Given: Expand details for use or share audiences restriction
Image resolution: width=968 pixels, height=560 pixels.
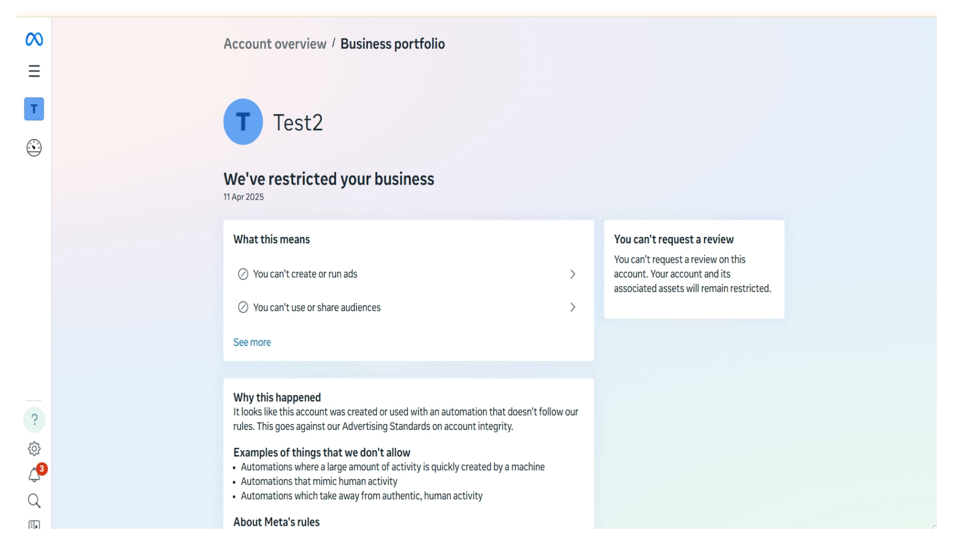Looking at the screenshot, I should (x=573, y=307).
